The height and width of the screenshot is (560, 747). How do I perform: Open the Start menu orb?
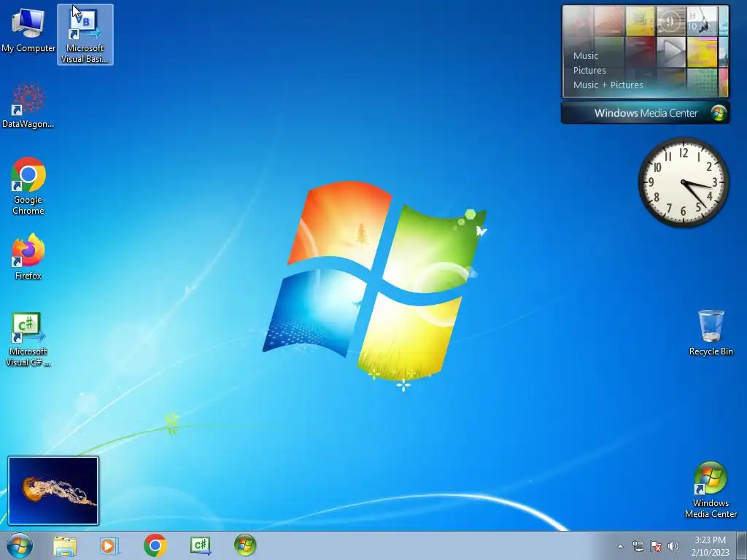pyautogui.click(x=20, y=545)
